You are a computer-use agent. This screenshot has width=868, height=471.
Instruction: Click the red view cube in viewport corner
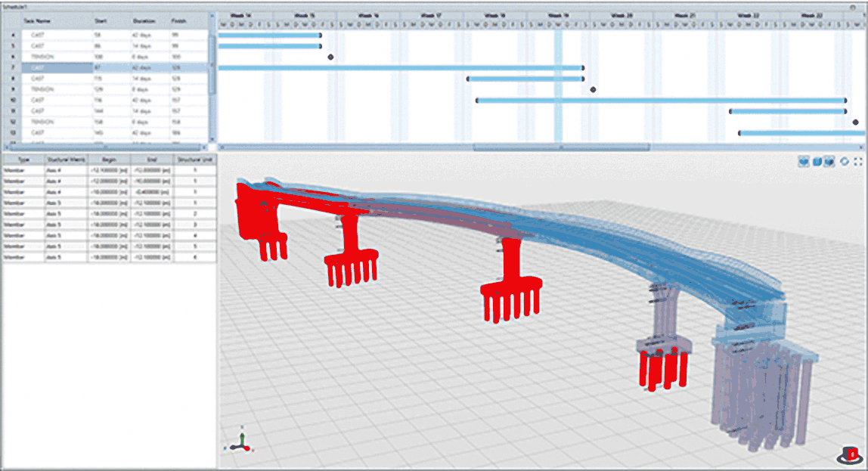tap(850, 455)
